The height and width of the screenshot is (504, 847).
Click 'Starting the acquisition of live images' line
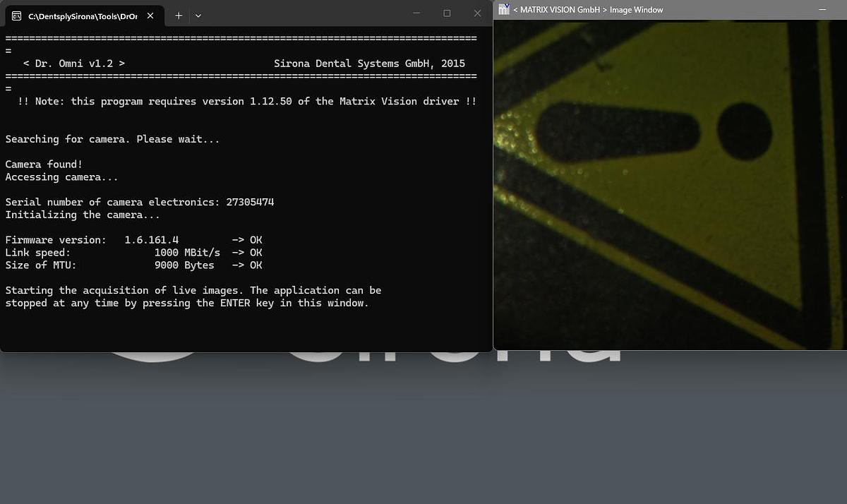pyautogui.click(x=193, y=290)
